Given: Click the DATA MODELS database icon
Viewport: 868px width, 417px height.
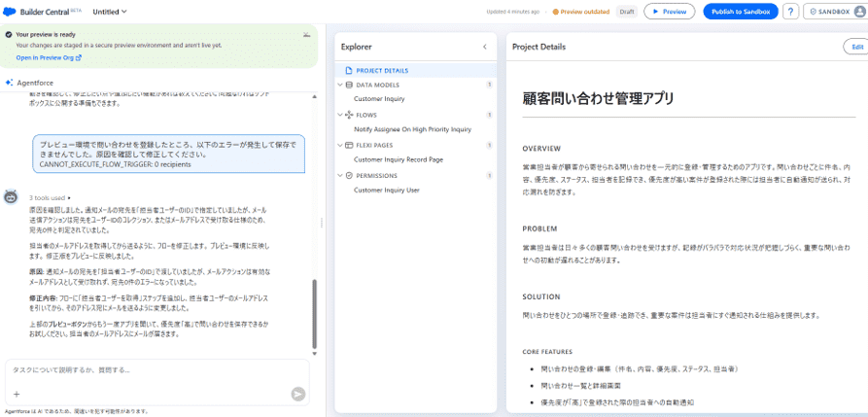Looking at the screenshot, I should pyautogui.click(x=349, y=85).
